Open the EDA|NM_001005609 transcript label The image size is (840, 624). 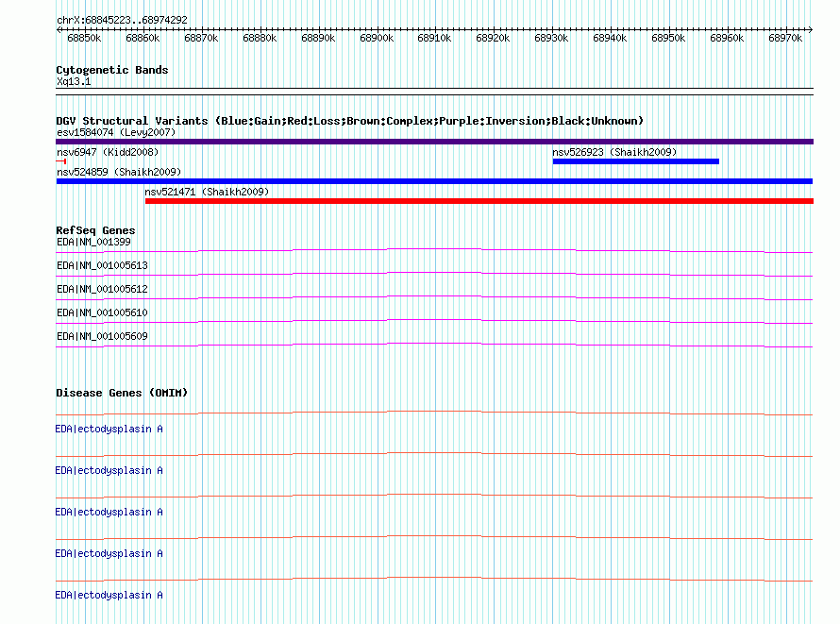[102, 336]
